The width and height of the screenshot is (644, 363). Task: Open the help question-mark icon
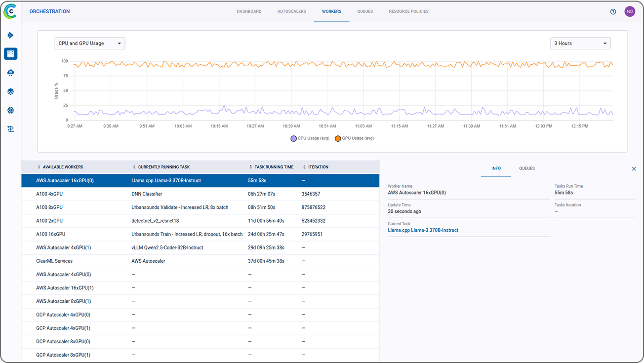[x=613, y=11]
